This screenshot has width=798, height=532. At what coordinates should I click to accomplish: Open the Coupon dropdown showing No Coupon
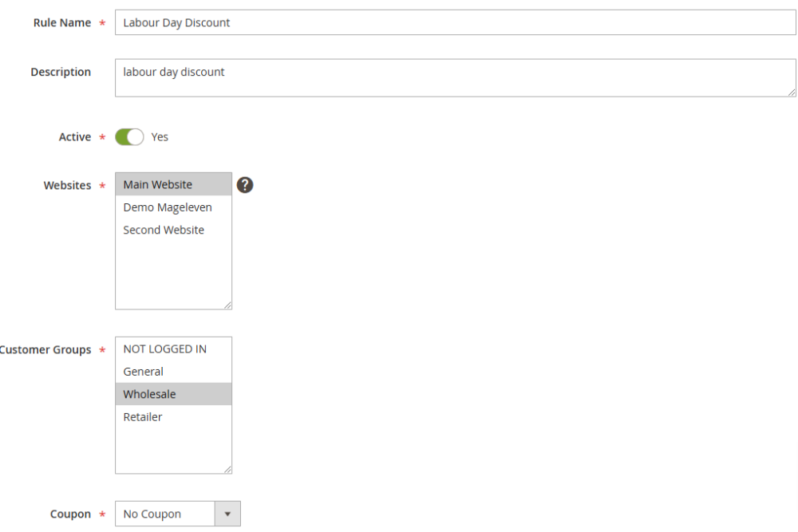pos(165,514)
